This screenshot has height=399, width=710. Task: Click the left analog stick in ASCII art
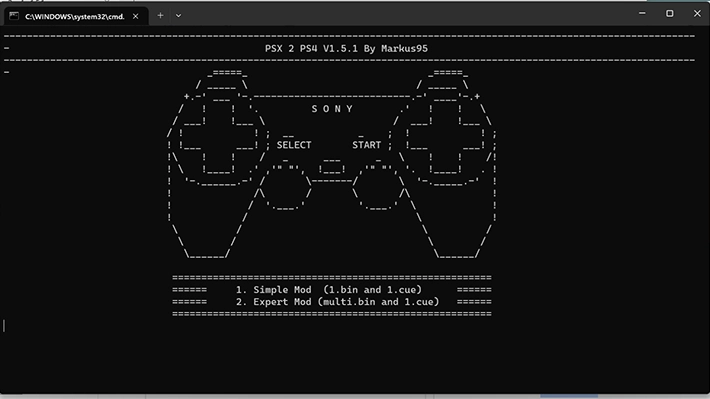[x=285, y=188]
